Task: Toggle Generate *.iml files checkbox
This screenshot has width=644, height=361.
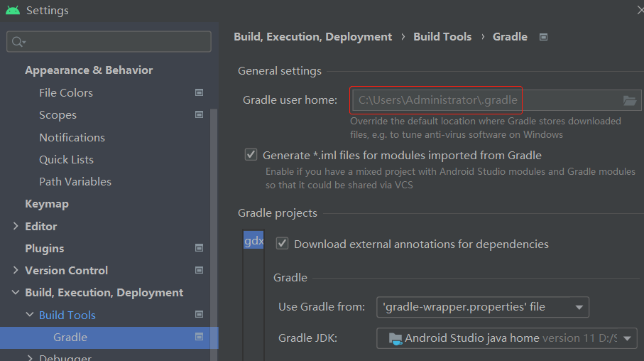Action: tap(251, 155)
